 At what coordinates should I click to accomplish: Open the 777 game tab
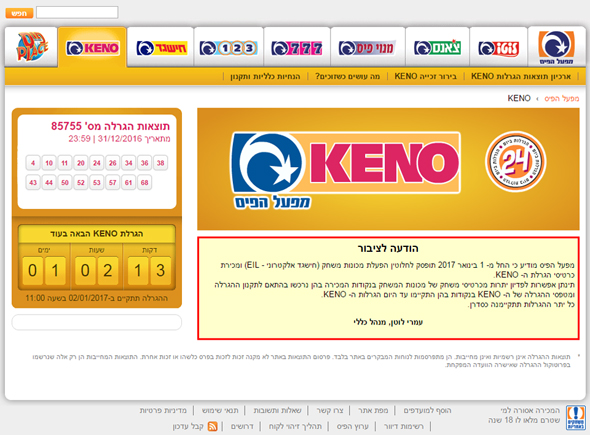(297, 48)
